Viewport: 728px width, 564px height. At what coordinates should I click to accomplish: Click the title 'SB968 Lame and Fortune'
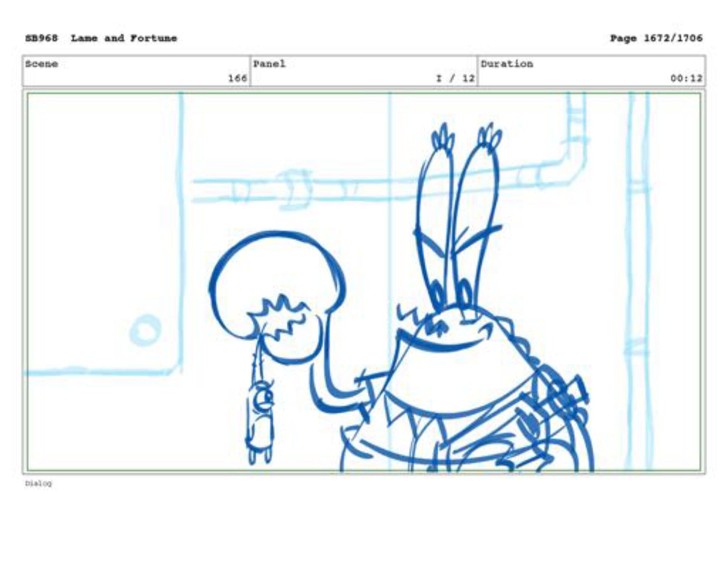[101, 38]
